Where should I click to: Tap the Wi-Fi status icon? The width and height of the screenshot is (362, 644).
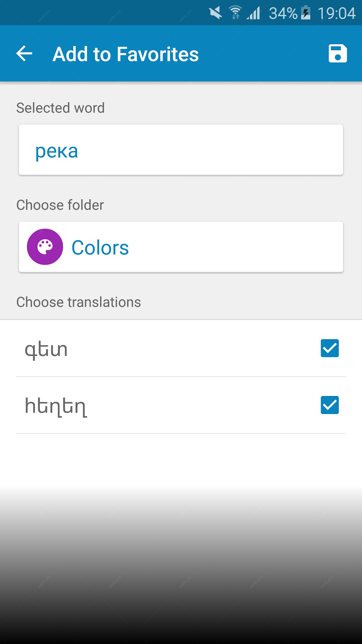click(x=235, y=13)
